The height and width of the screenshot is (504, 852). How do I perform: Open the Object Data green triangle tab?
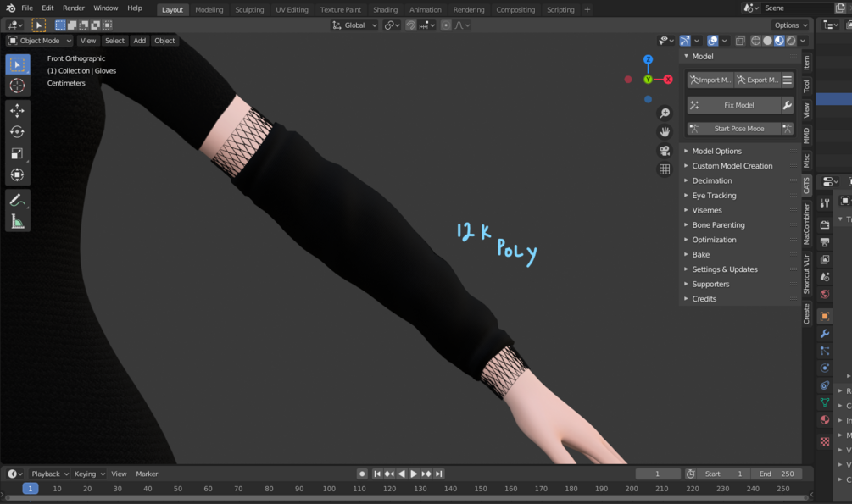point(825,402)
